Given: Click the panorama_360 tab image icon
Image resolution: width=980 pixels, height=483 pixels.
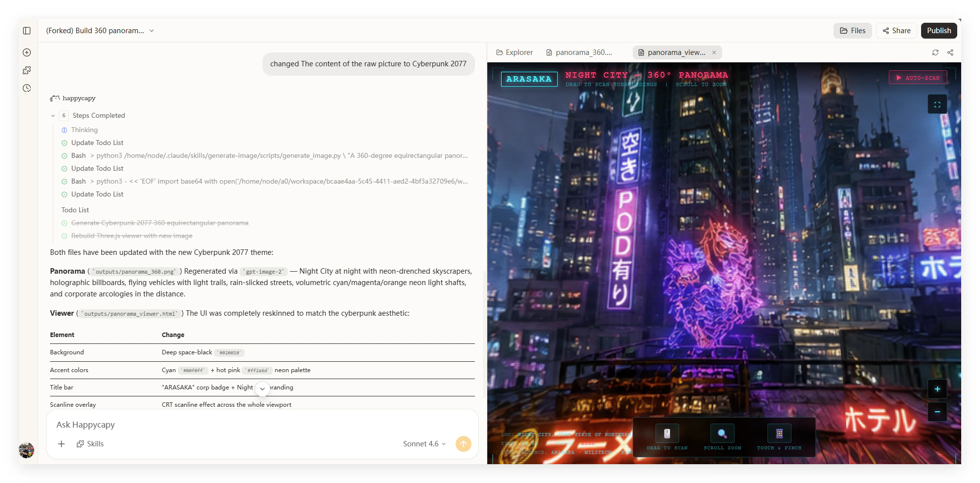Looking at the screenshot, I should point(549,52).
